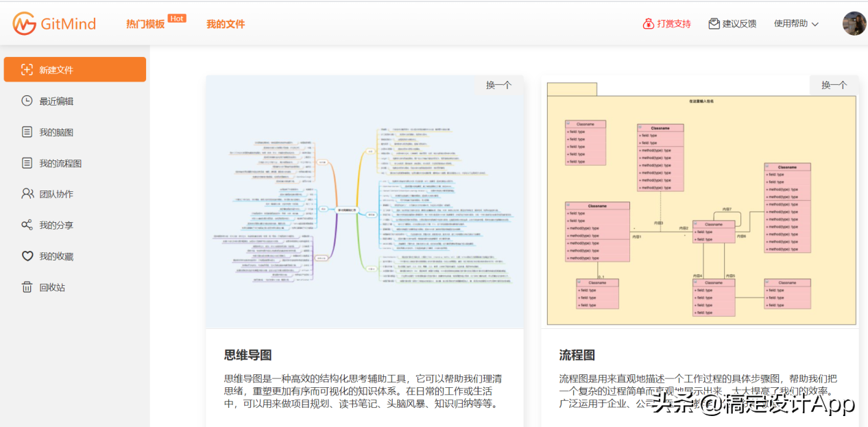Click the 打赏支持 link
Image resolution: width=868 pixels, height=427 pixels.
[x=674, y=24]
